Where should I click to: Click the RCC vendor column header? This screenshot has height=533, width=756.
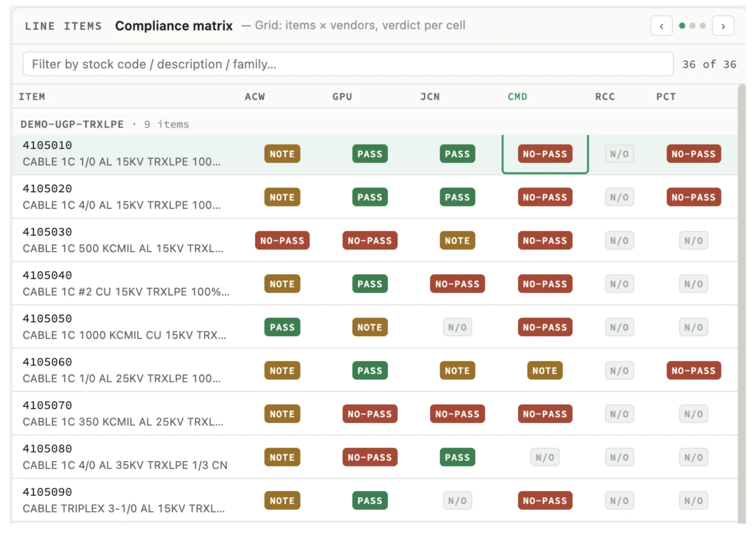click(x=605, y=97)
